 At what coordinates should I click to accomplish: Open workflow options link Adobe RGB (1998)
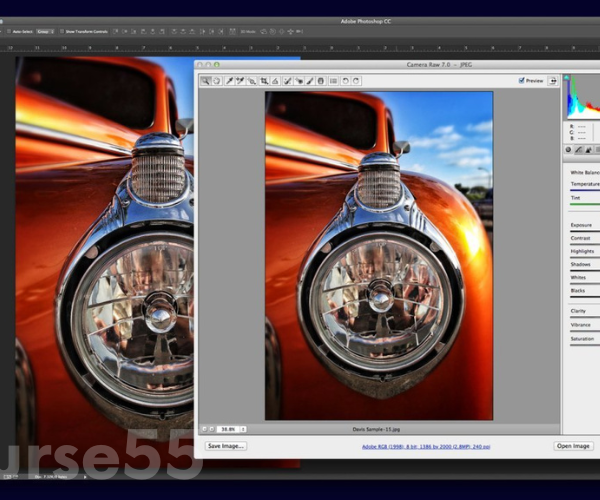426,446
